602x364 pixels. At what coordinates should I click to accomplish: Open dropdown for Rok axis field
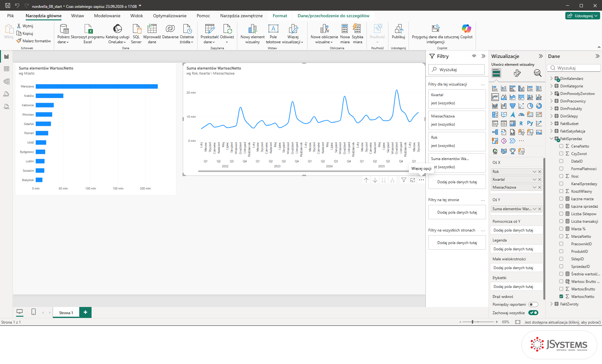click(x=535, y=172)
